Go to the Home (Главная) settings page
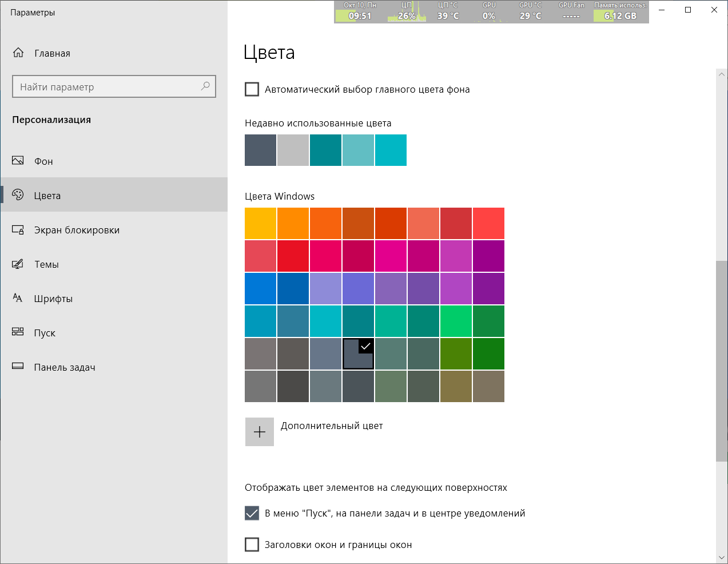 (x=52, y=53)
